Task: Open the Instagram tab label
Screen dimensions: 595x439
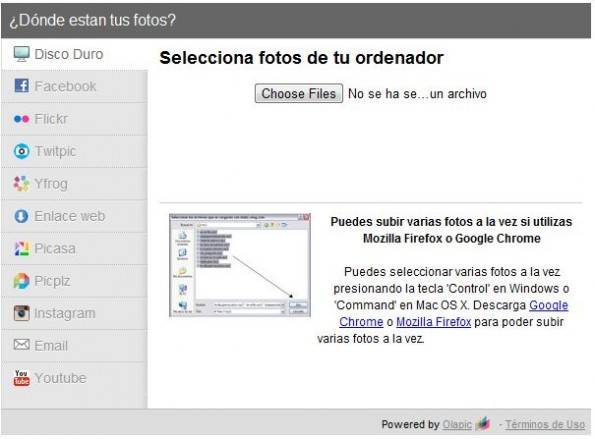Action: click(65, 313)
